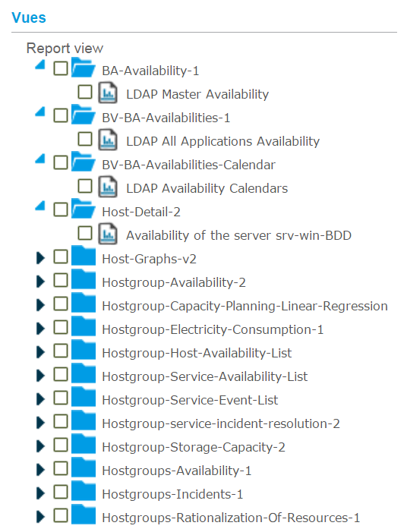Click the BA-Availability-1 open folder icon

(x=84, y=68)
